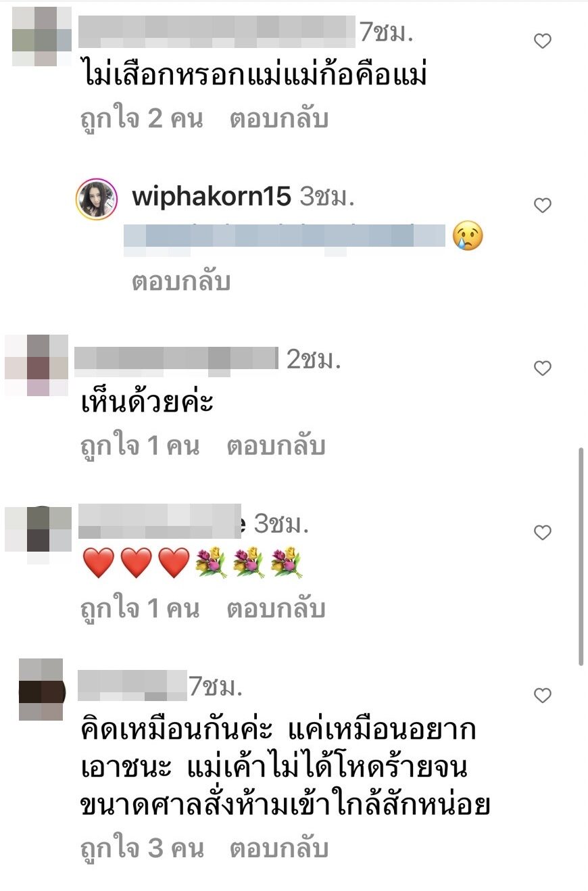Open avatar of the bottom commenter
The width and height of the screenshot is (588, 891).
(x=41, y=690)
